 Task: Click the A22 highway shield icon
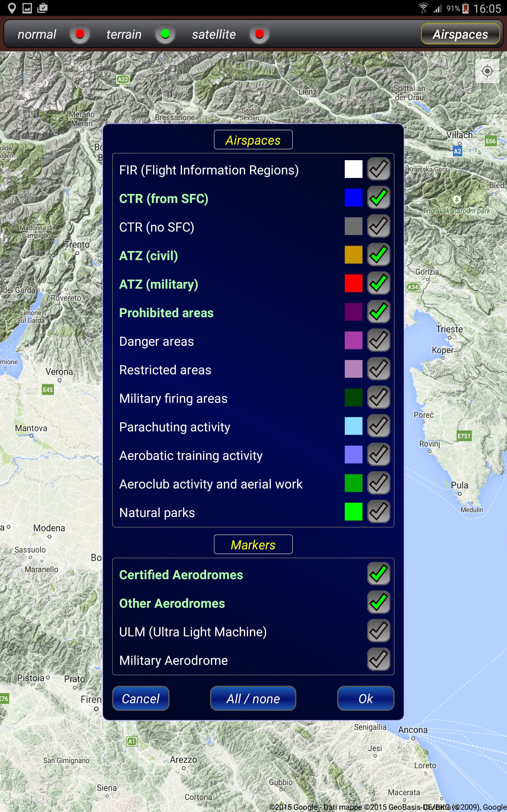click(x=123, y=80)
